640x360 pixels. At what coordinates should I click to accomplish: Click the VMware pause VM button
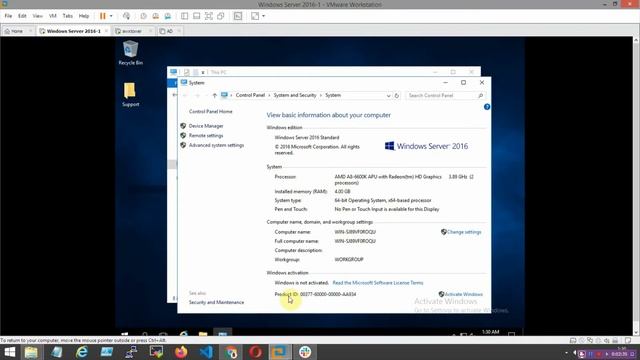(x=102, y=16)
